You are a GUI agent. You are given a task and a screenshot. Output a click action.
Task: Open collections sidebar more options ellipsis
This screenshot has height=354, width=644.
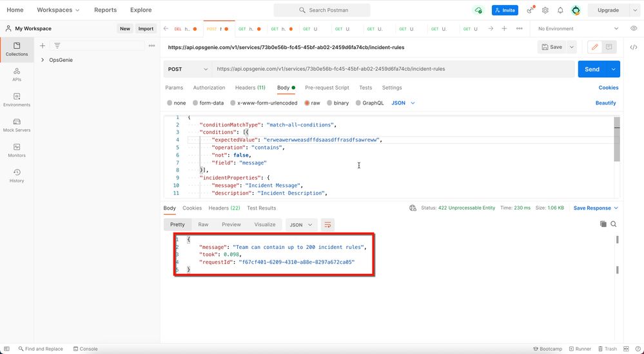(151, 46)
